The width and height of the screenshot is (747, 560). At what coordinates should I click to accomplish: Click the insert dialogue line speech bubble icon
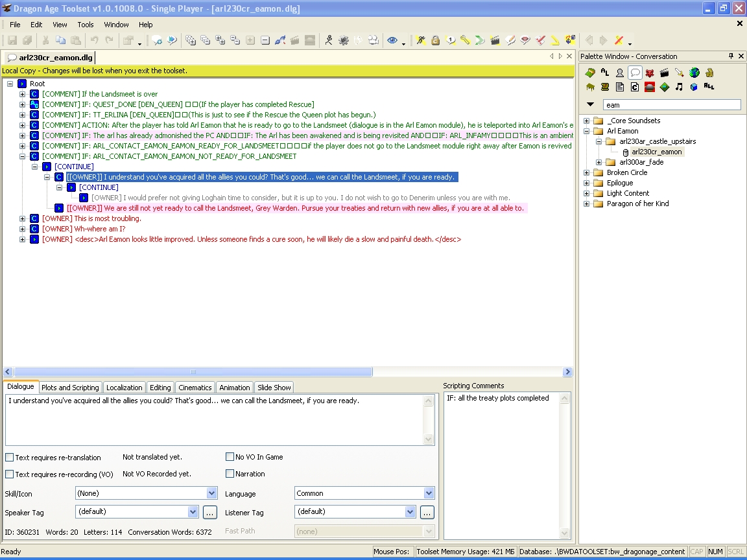click(157, 40)
